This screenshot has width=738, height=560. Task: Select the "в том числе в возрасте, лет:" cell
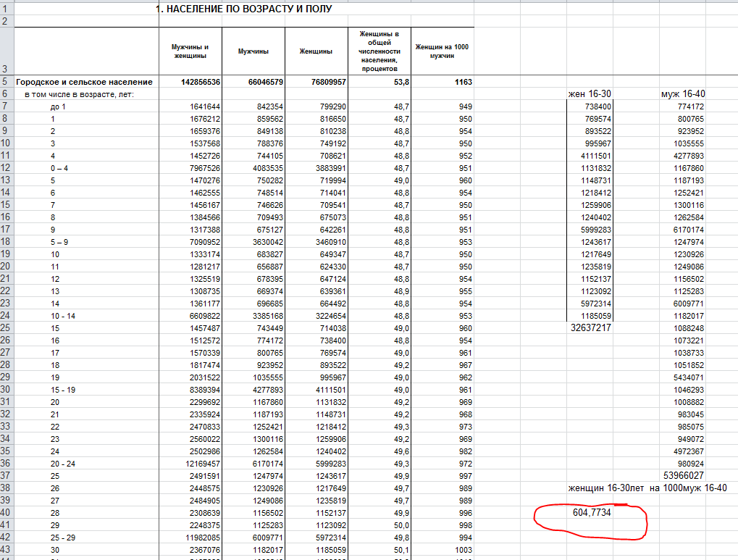pyautogui.click(x=80, y=94)
